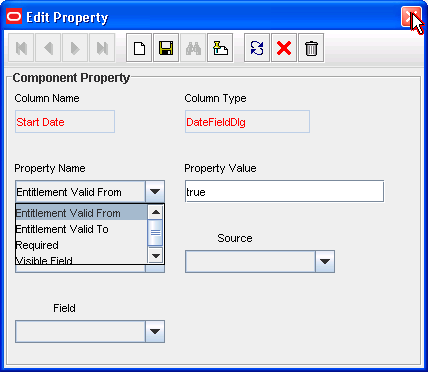This screenshot has height=372, width=428.
Task: Click the binoculars find icon
Action: (193, 48)
